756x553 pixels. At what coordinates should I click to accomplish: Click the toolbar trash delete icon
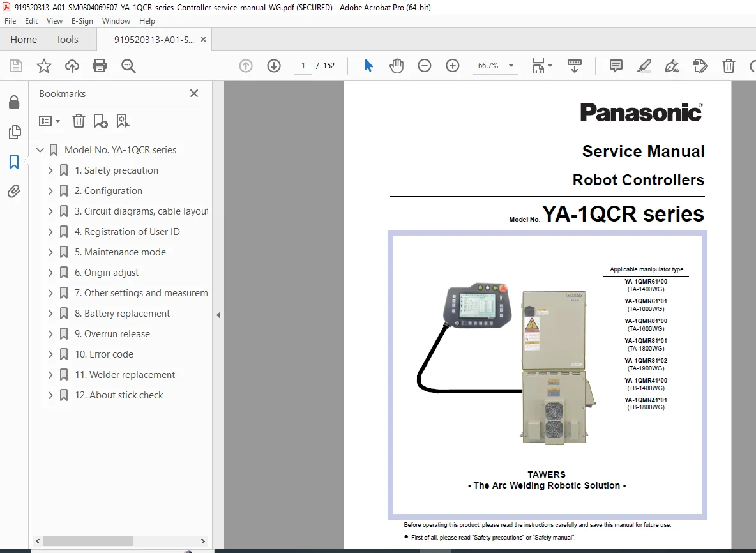click(x=729, y=66)
